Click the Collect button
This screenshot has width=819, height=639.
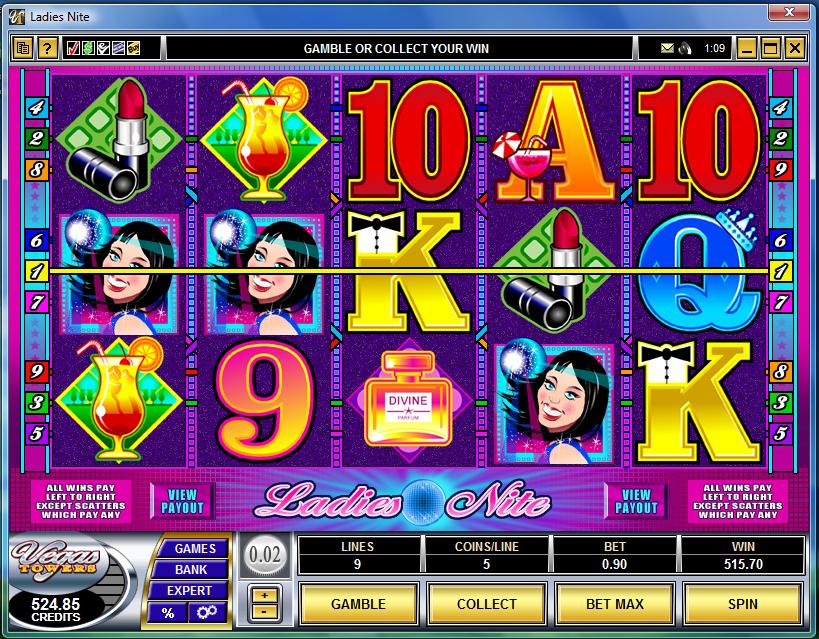[486, 604]
